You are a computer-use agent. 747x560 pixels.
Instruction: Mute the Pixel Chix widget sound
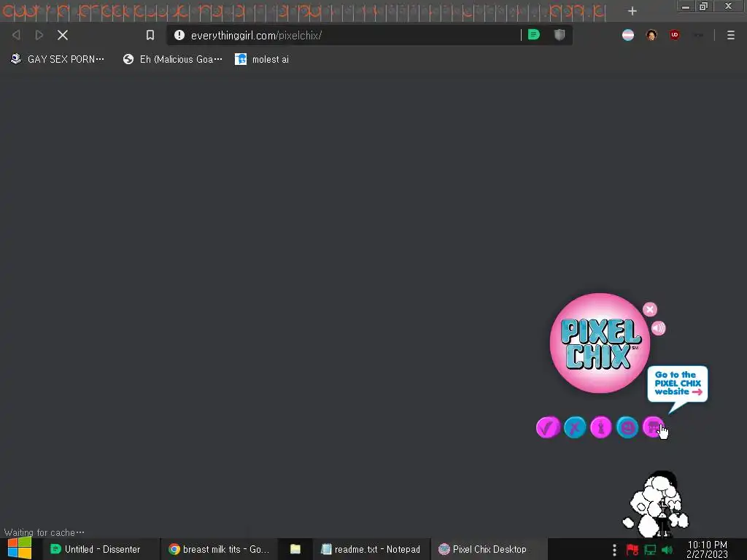[x=659, y=327]
